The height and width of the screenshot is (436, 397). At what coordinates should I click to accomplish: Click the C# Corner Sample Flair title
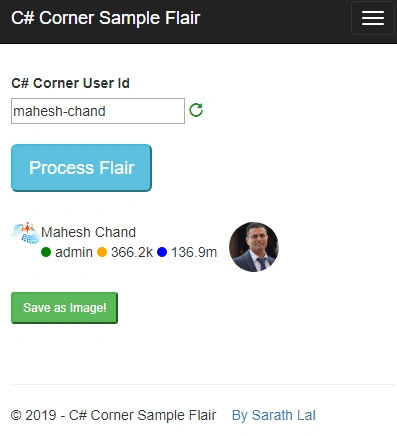pyautogui.click(x=106, y=18)
